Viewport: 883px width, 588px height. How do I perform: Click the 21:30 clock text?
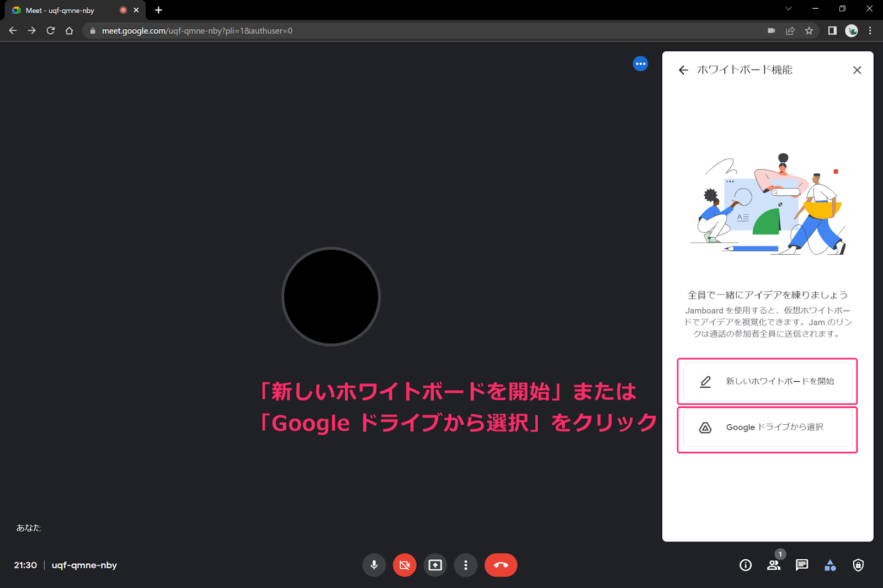click(x=25, y=565)
